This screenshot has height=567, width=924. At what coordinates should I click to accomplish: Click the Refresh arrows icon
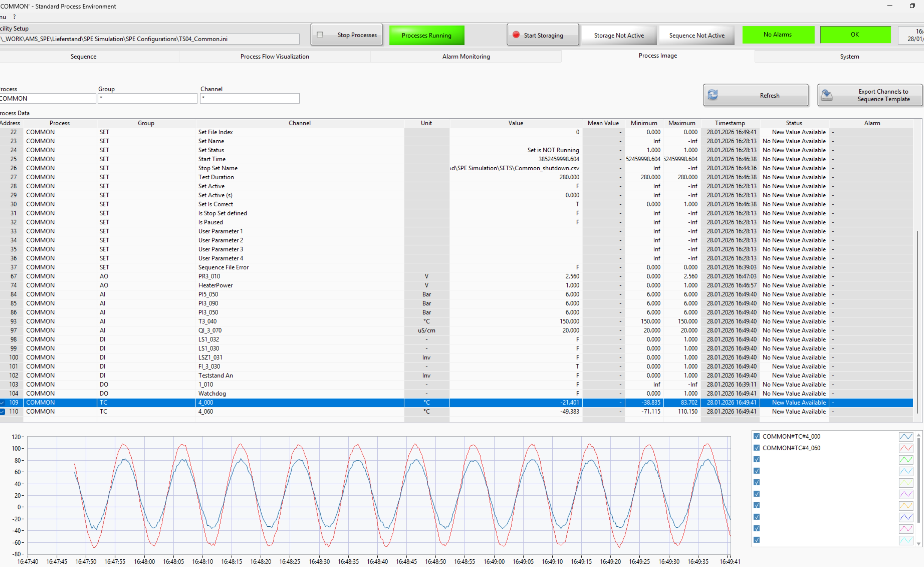712,94
